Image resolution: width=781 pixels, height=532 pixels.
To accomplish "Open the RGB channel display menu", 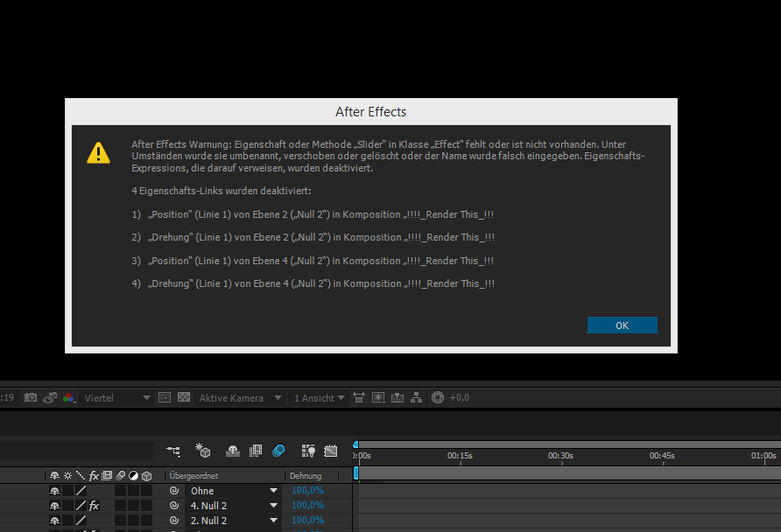I will tap(69, 397).
